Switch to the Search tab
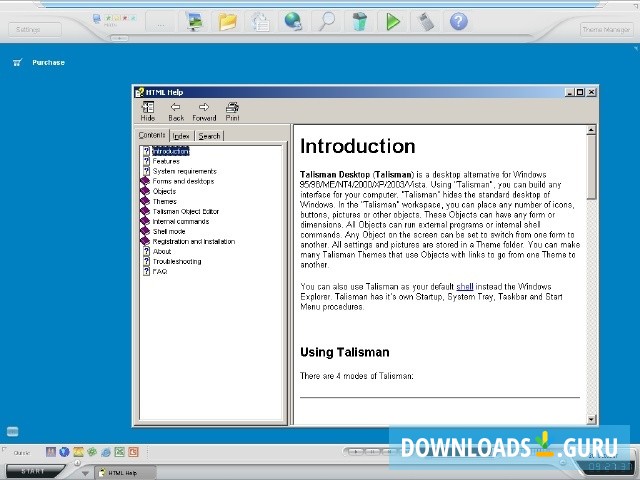 pyautogui.click(x=209, y=136)
